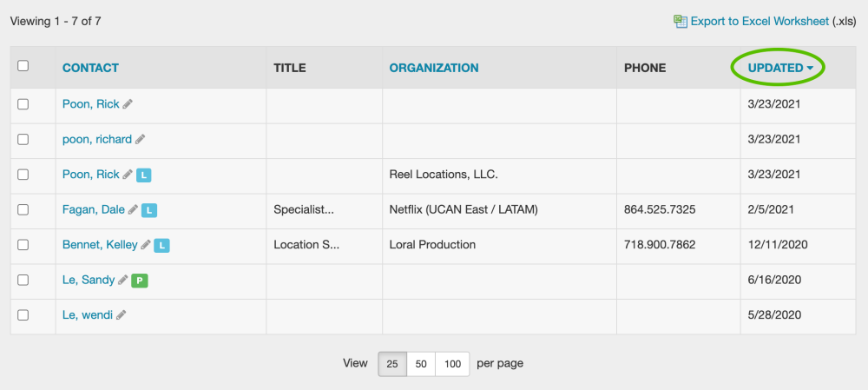This screenshot has height=390, width=868.
Task: Click the edit pencil next to Fagan, Dale
Action: pyautogui.click(x=133, y=209)
